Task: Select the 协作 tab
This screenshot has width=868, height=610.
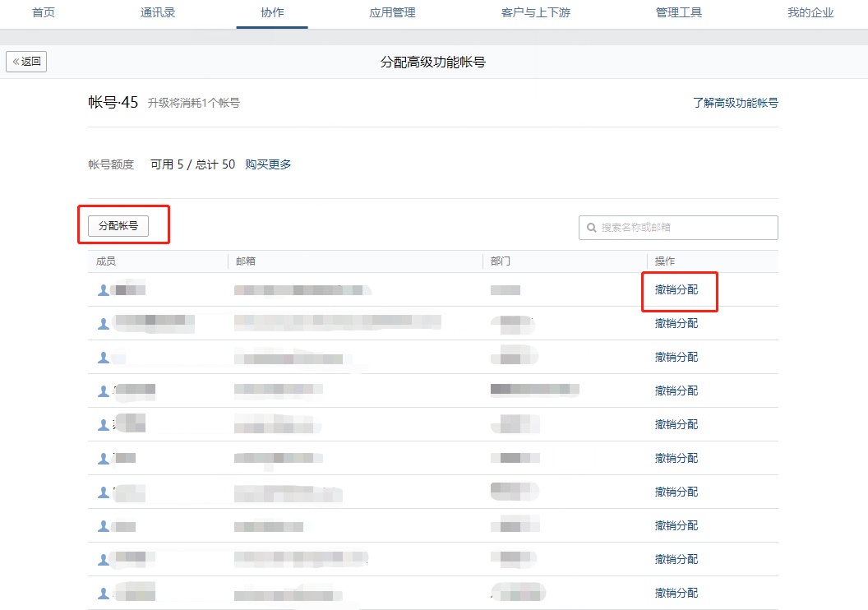Action: pyautogui.click(x=272, y=13)
